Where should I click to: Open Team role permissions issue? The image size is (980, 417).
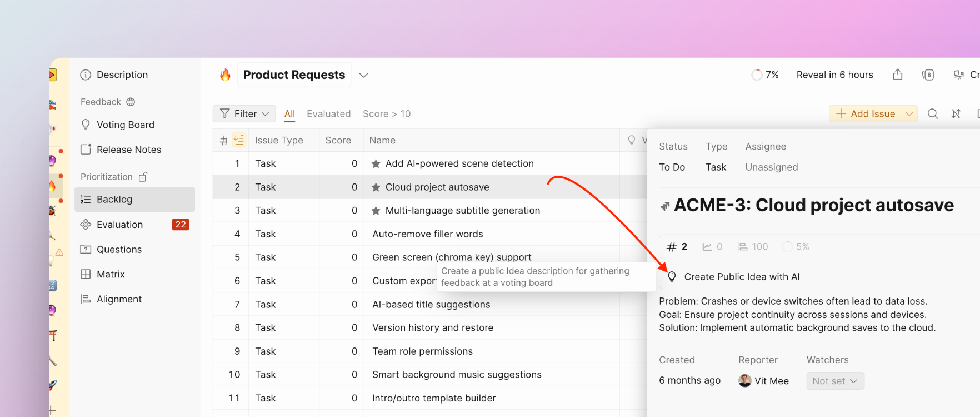(422, 351)
